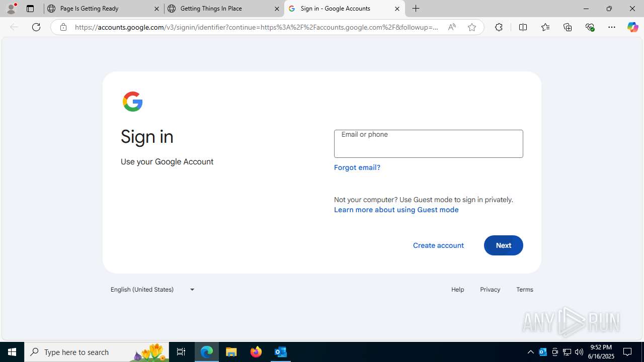The height and width of the screenshot is (362, 644).
Task: Open the Help link in footer
Action: coord(458,290)
